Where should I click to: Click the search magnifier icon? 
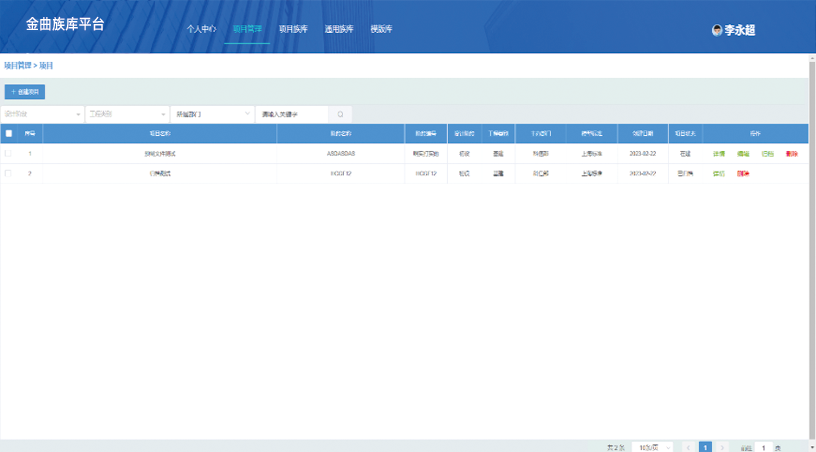coord(340,115)
